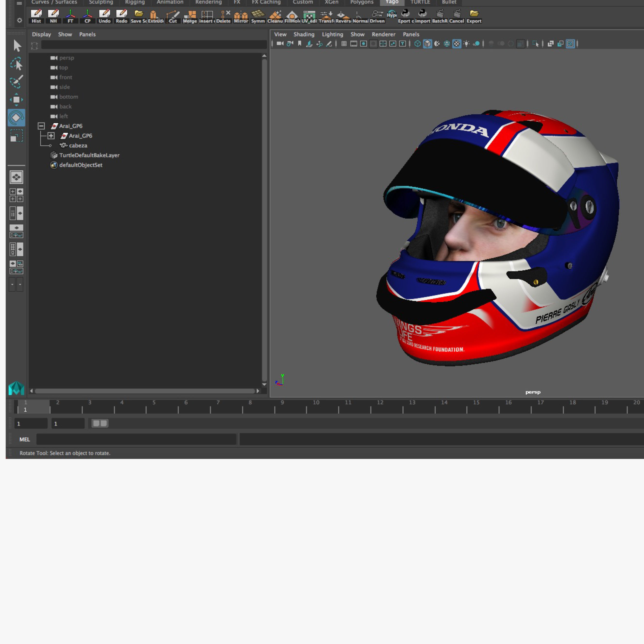Activate the Paint Selection tool

coord(17,82)
